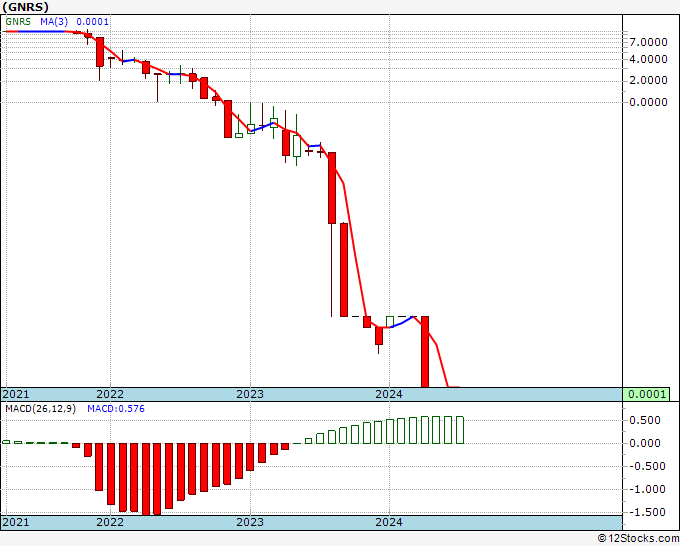Click the 7.0000 price axis label
Image resolution: width=680 pixels, height=546 pixels.
(x=648, y=42)
